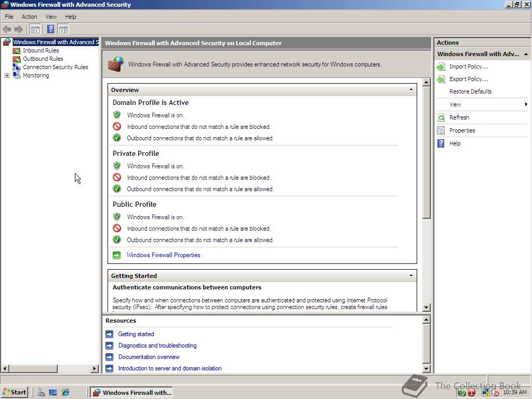The width and height of the screenshot is (532, 399).
Task: Open the File menu
Action: (9, 17)
